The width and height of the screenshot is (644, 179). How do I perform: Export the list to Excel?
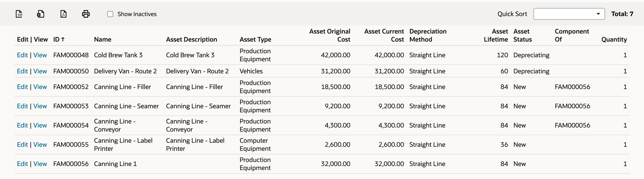[x=40, y=14]
